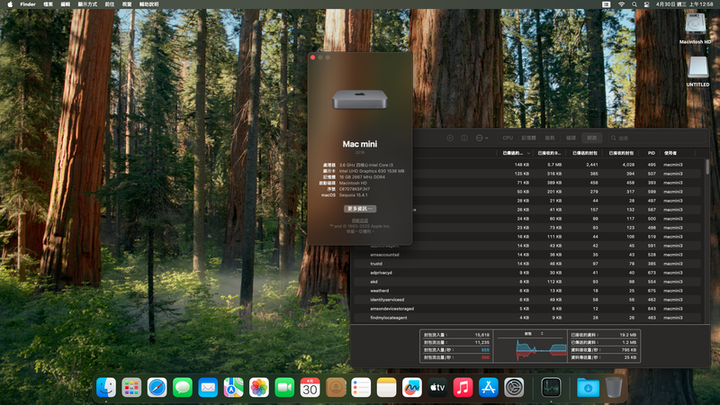Switch to the CPU tab in Activity Monitor
The height and width of the screenshot is (405, 720).
(507, 138)
